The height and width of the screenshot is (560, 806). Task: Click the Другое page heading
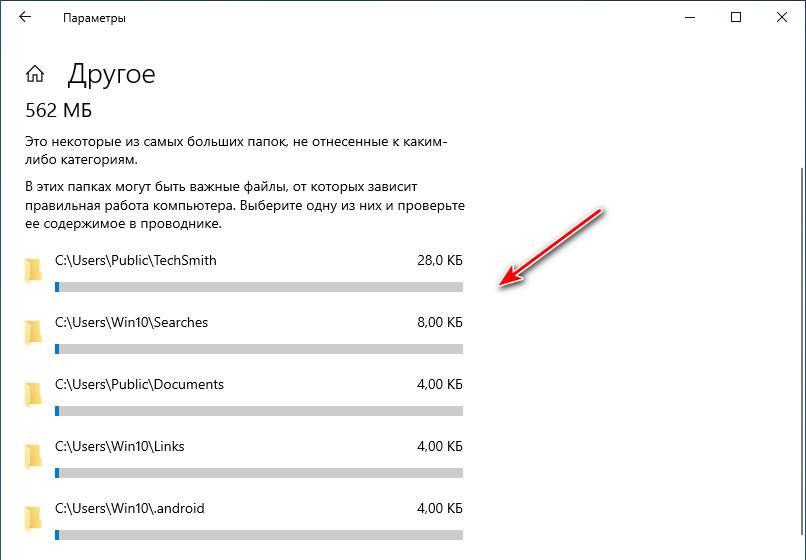[111, 75]
